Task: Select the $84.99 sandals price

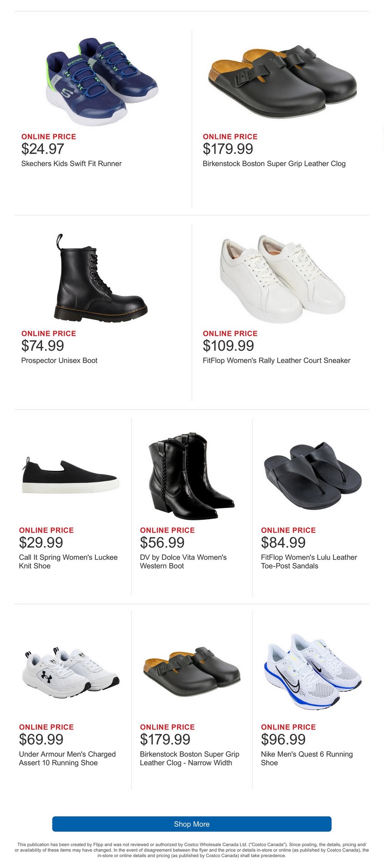Action: [x=283, y=542]
